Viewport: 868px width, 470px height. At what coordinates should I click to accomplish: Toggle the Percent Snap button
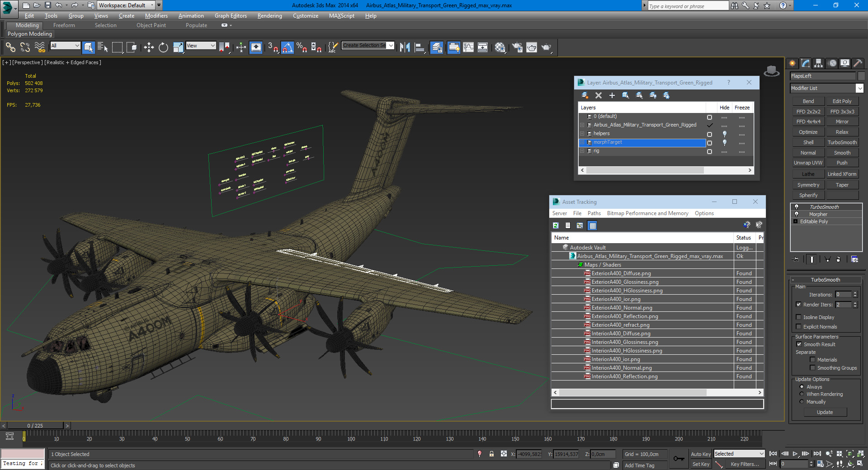pos(302,47)
